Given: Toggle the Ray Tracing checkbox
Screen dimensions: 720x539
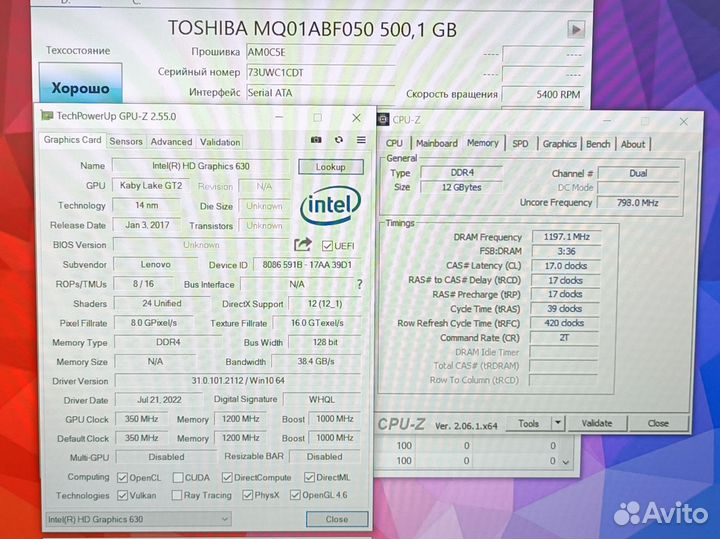Looking at the screenshot, I should tap(176, 495).
